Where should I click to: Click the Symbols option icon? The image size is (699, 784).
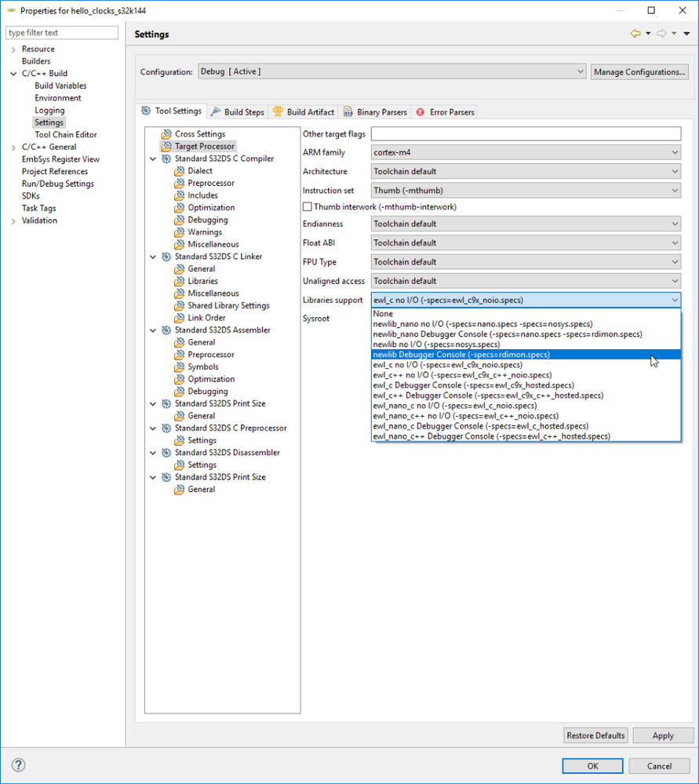coord(180,367)
